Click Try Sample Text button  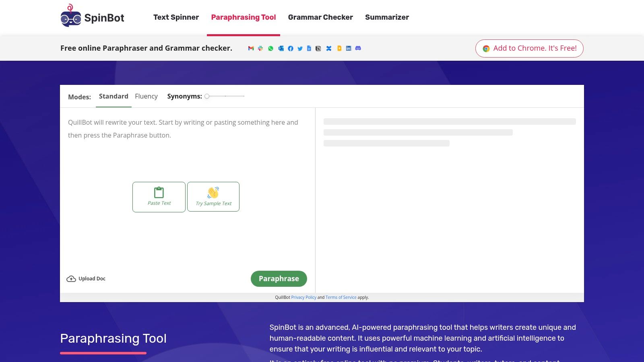pyautogui.click(x=213, y=197)
